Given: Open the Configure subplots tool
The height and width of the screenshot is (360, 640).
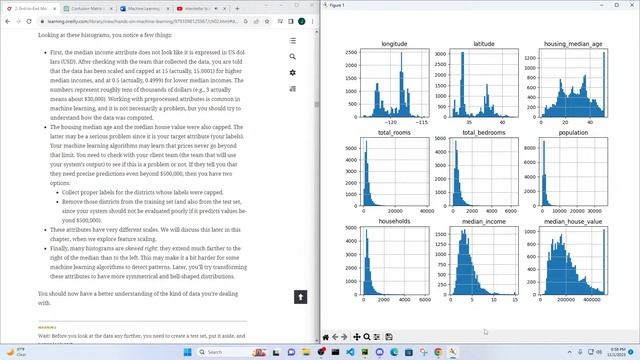Looking at the screenshot, I should pyautogui.click(x=377, y=337).
